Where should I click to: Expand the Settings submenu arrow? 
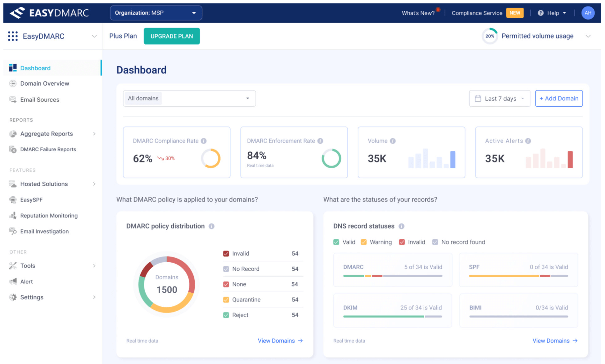[x=94, y=297]
